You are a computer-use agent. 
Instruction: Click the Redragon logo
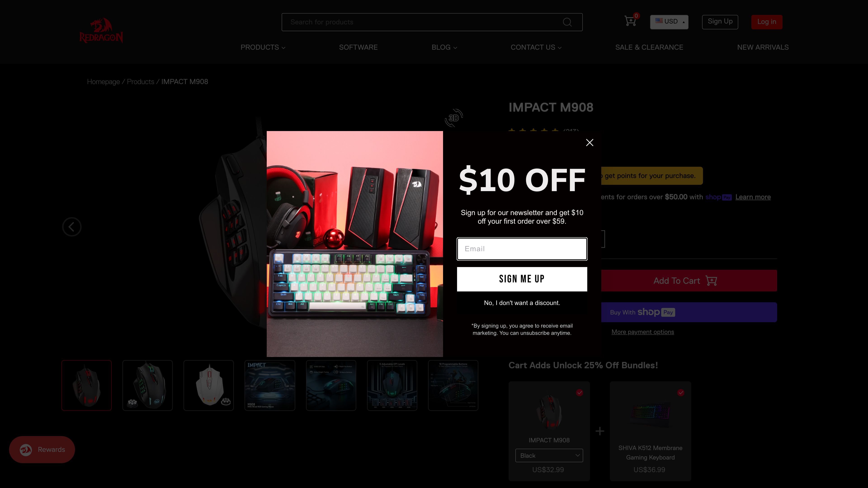click(101, 30)
